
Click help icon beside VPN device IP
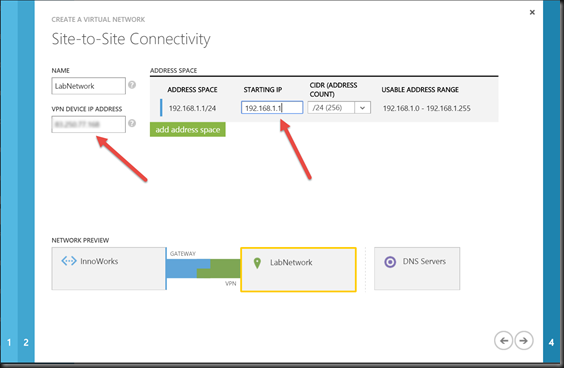click(132, 123)
